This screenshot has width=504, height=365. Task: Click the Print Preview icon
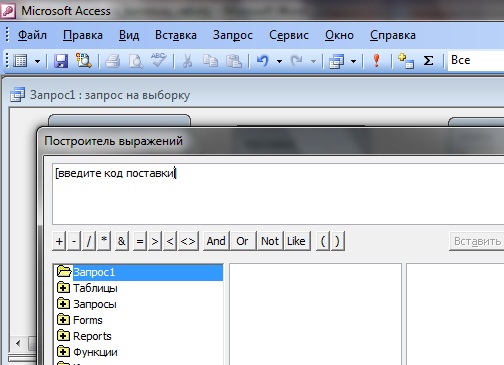tap(136, 61)
